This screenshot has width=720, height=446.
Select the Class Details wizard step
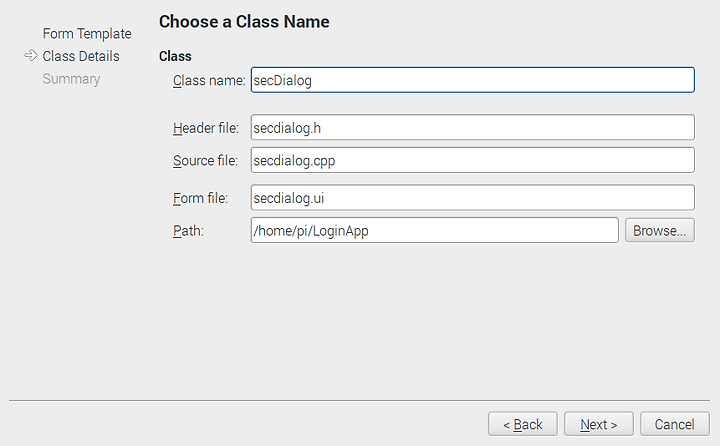(81, 56)
